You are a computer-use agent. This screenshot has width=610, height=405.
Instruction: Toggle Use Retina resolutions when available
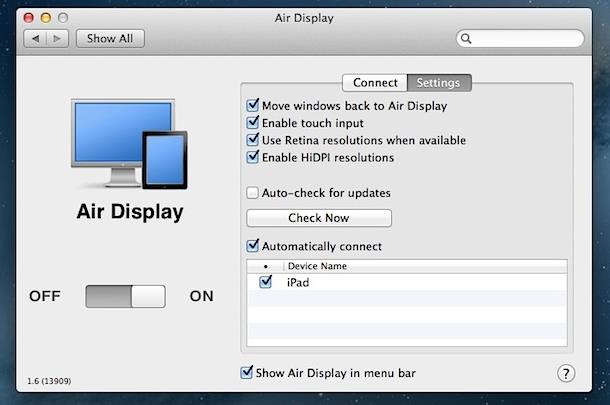[x=252, y=140]
